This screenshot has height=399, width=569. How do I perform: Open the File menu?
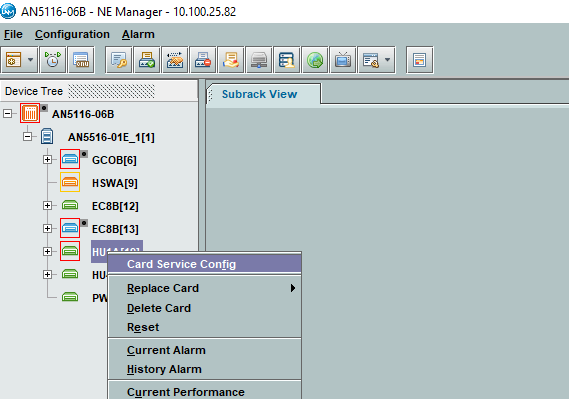tap(13, 34)
